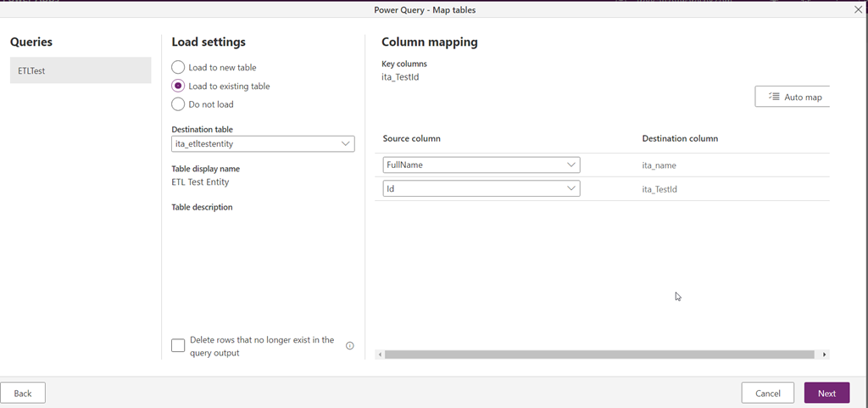Click the Queries heading
This screenshot has width=868, height=408.
click(x=31, y=42)
